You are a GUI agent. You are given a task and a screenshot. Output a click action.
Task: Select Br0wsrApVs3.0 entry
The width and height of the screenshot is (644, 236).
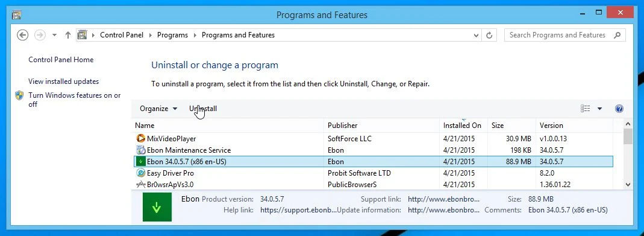(170, 185)
